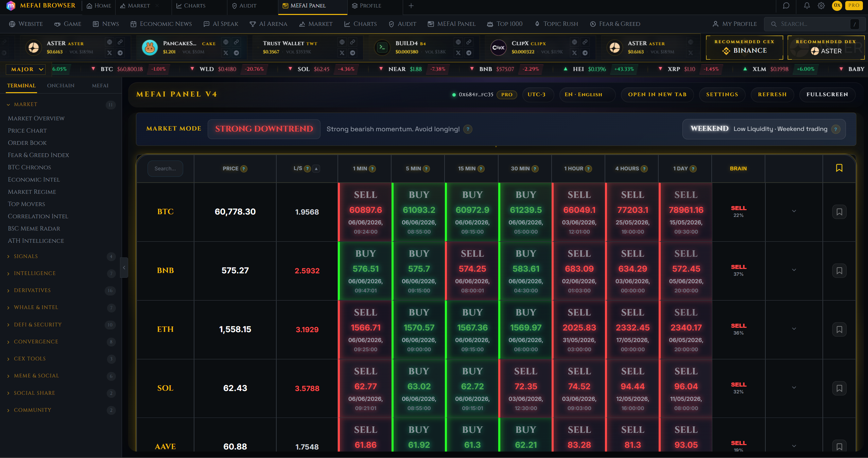Open PancakeSwap X social icon
Screen dimensions: 868x458
226,53
